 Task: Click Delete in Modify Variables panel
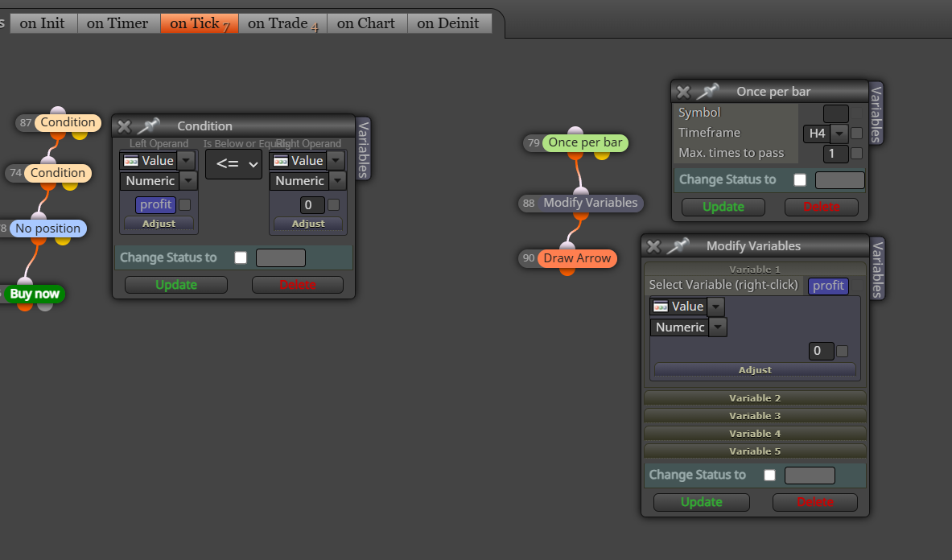[814, 502]
